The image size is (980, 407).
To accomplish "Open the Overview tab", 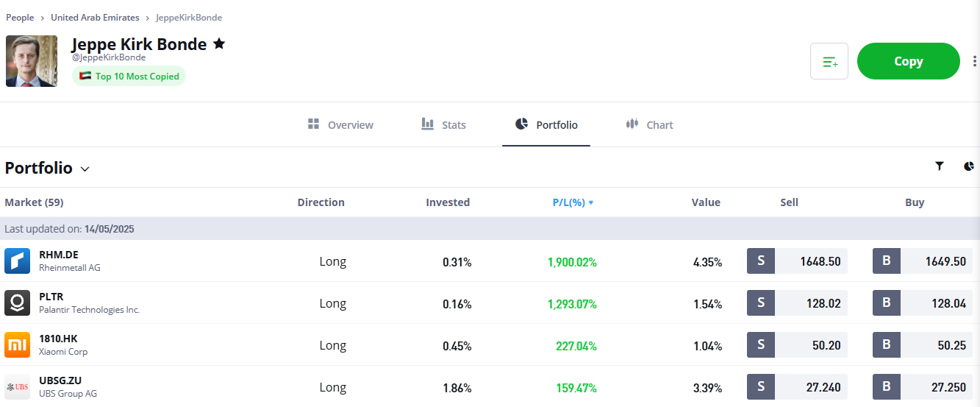I will coord(340,124).
